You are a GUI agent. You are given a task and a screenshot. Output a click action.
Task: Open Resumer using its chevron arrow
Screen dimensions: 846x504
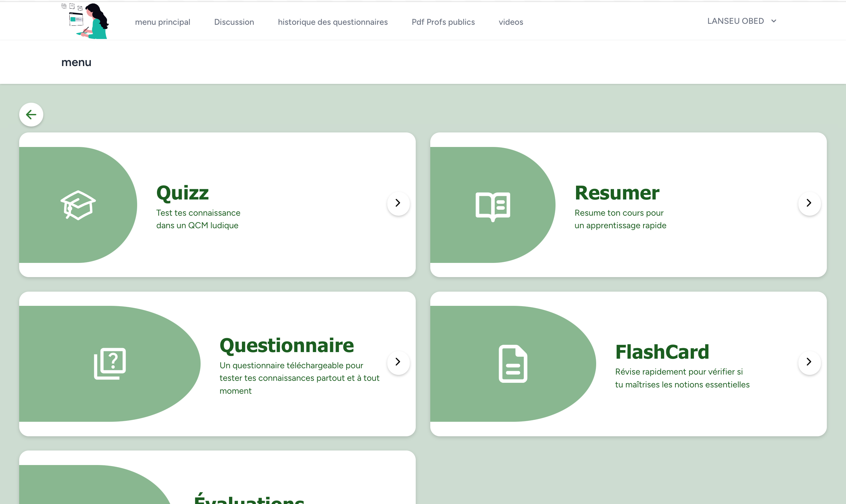[809, 203]
